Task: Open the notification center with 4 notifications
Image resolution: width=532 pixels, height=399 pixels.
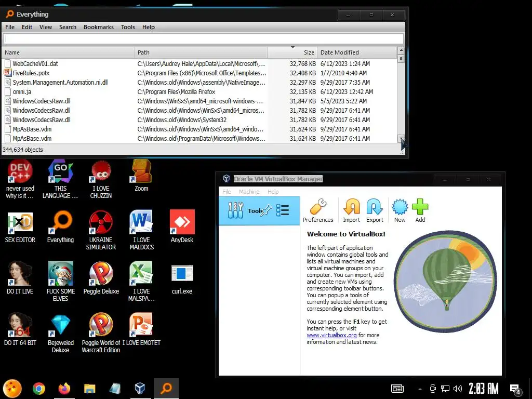Action: pos(516,389)
